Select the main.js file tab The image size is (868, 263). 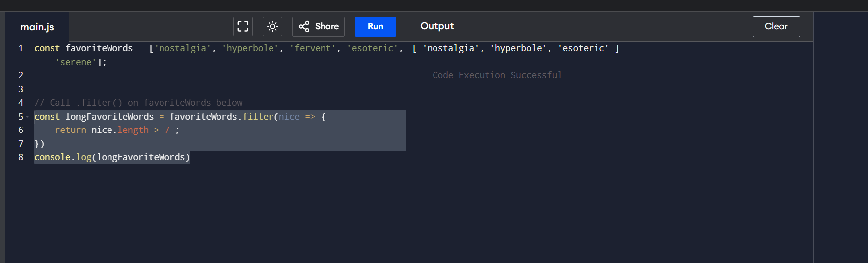point(37,27)
